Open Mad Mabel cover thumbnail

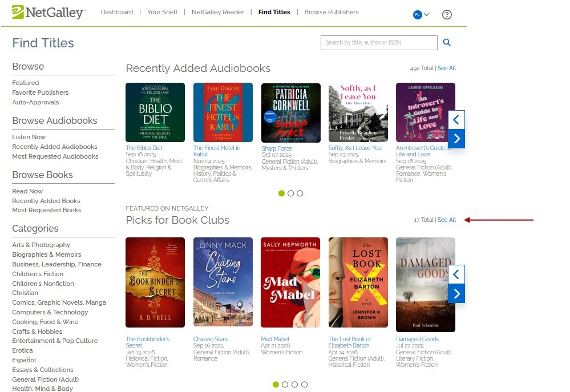290,282
